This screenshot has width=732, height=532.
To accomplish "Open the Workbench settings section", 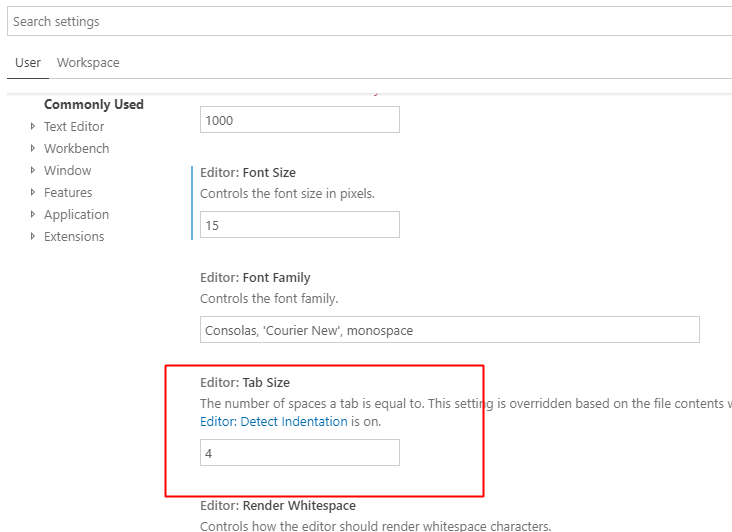I will [x=77, y=148].
